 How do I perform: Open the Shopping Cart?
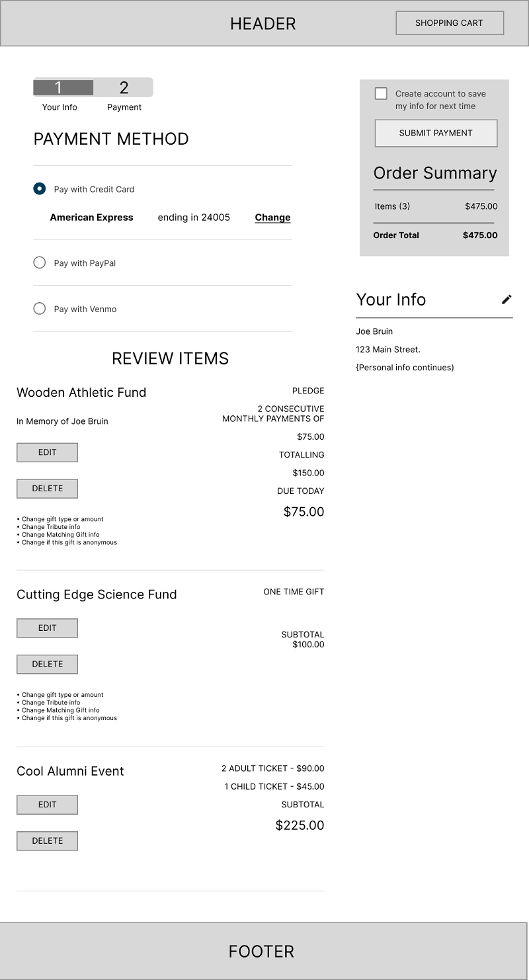[x=449, y=22]
